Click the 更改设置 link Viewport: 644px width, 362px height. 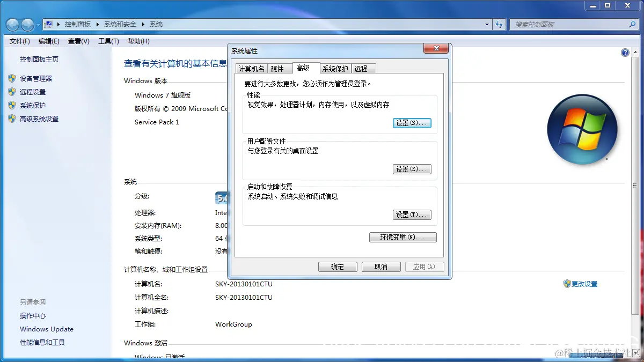tap(584, 284)
